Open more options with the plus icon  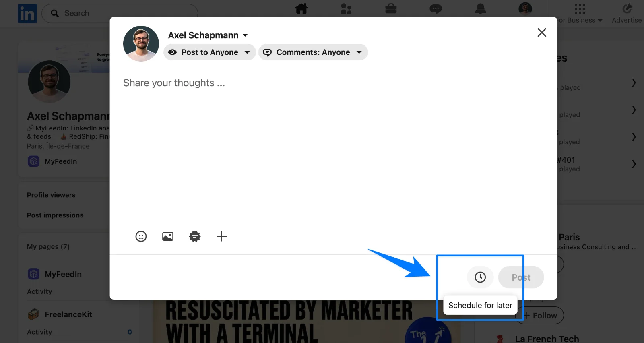tap(221, 236)
